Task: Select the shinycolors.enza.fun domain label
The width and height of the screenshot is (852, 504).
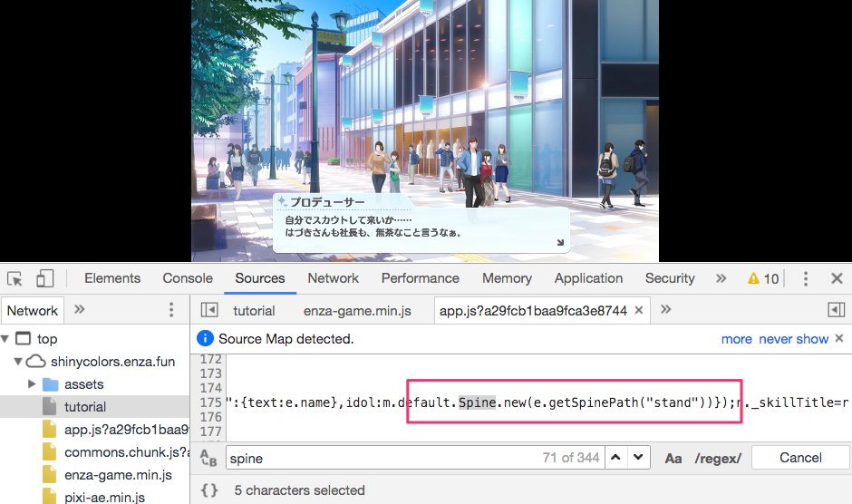Action: (x=112, y=362)
